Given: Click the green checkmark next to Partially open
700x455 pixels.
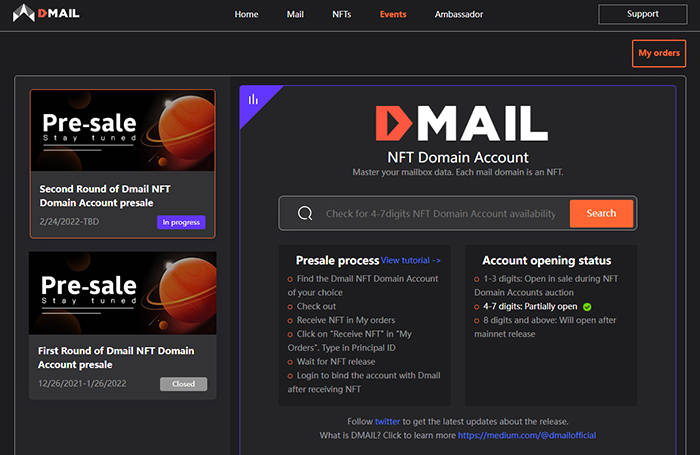Looking at the screenshot, I should [587, 307].
